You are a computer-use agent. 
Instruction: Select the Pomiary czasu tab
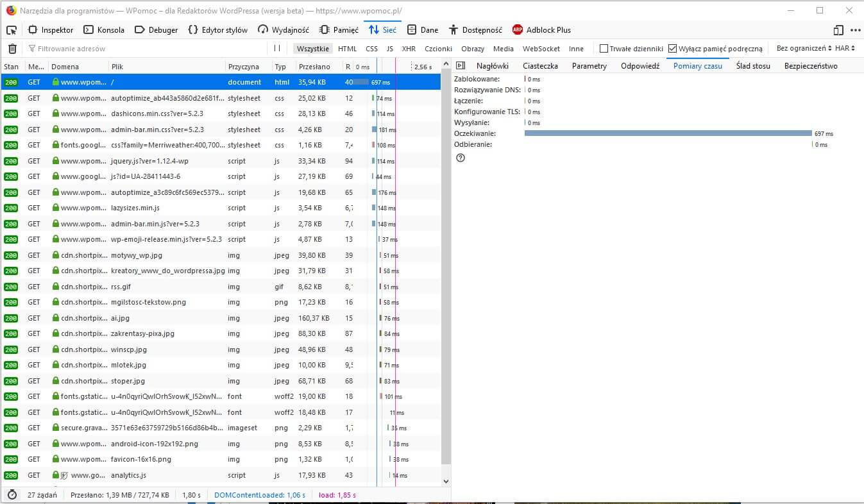[698, 66]
